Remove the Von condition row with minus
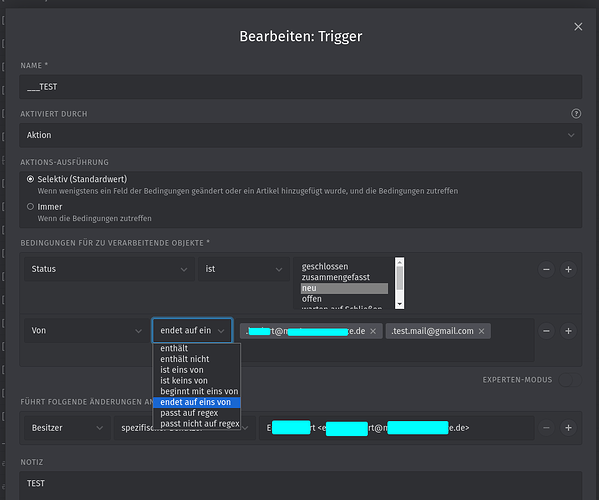The height and width of the screenshot is (500, 599). click(546, 331)
